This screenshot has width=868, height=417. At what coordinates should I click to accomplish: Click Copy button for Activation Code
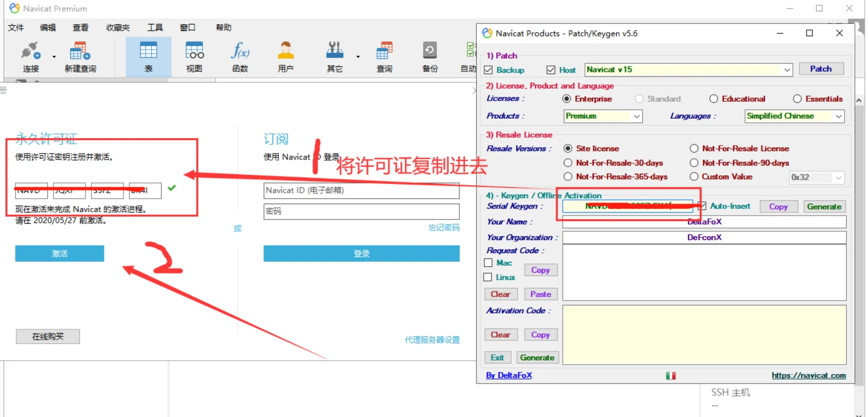point(540,335)
